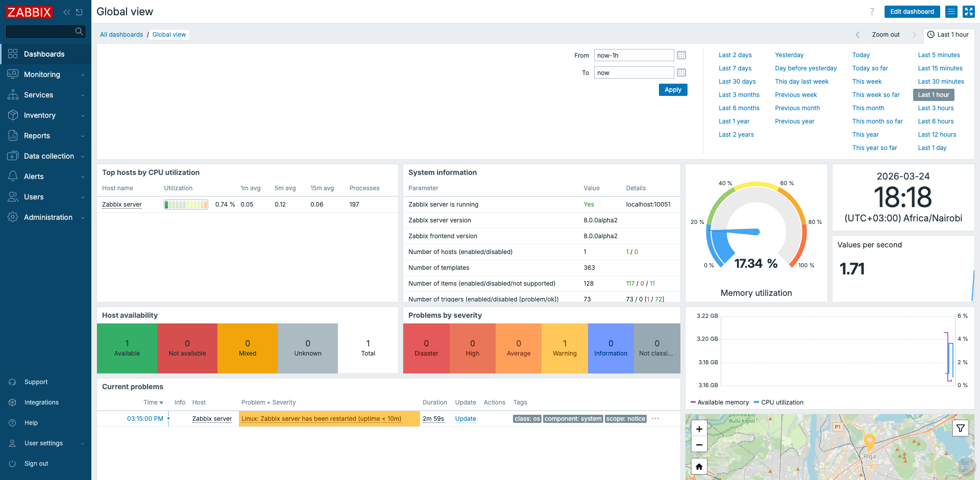The image size is (980, 480).
Task: Zoom out on the geomap with minus icon
Action: coord(699,444)
